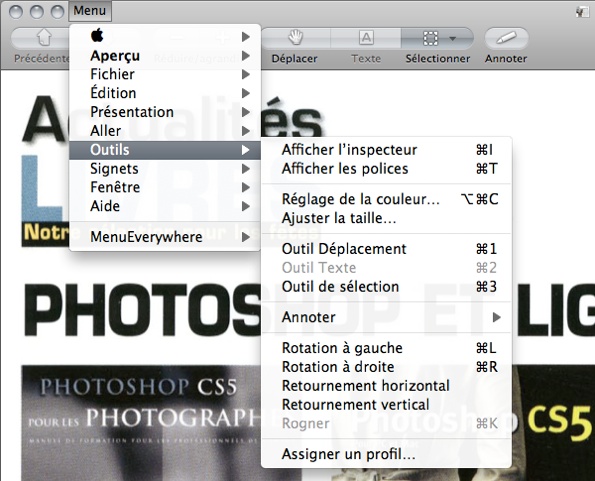Viewport: 595px width, 481px height.
Task: Open the Édition menu entry
Action: [x=165, y=93]
